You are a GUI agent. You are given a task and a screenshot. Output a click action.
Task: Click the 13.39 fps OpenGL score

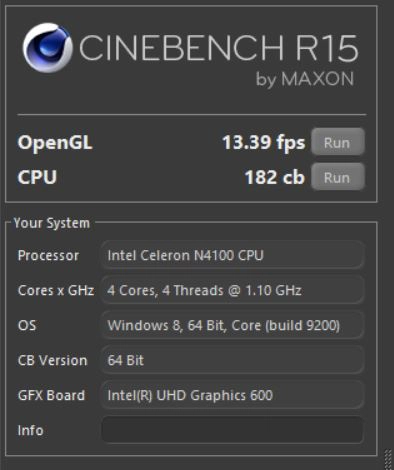click(263, 143)
